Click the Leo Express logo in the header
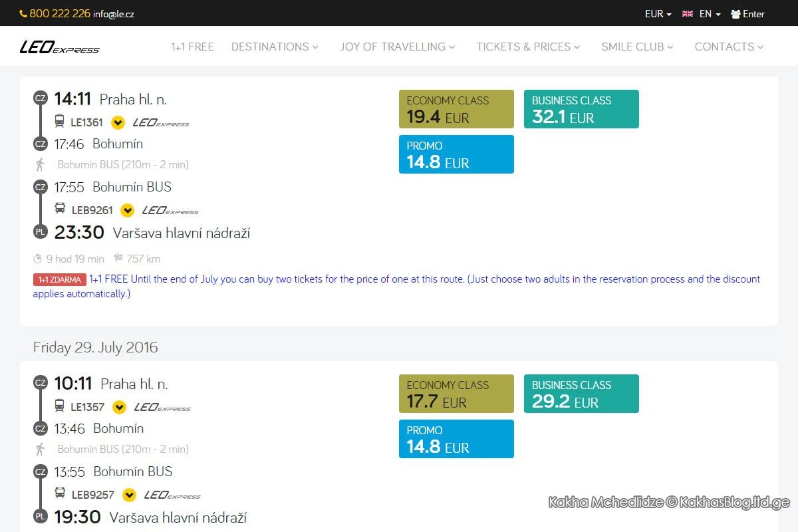This screenshot has height=532, width=798. (x=60, y=47)
